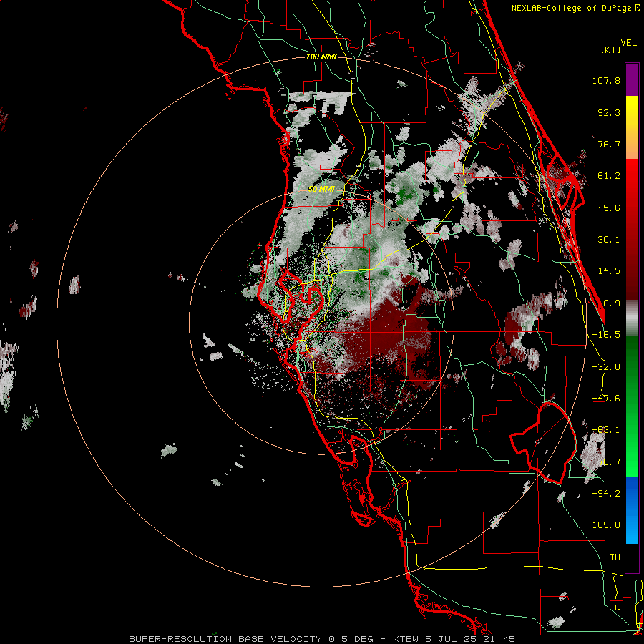Click the [KT] units label
This screenshot has height=644, width=644.
611,49
